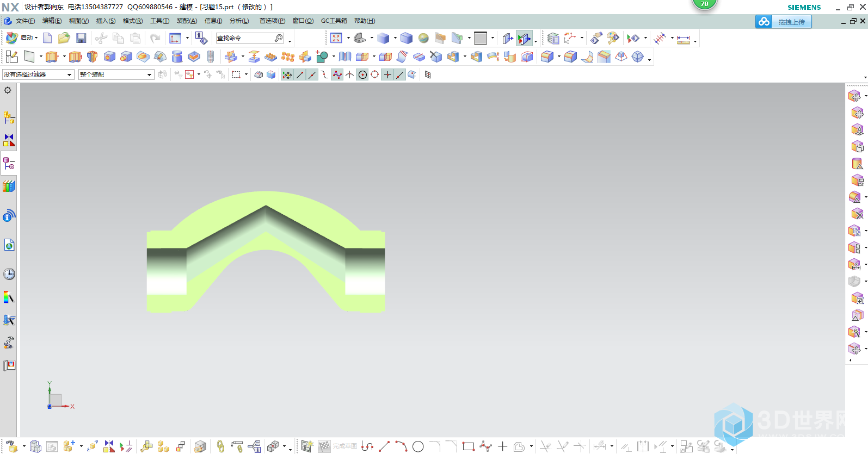868x454 pixels.
Task: Click the 查找命令 command finder field
Action: coord(250,38)
